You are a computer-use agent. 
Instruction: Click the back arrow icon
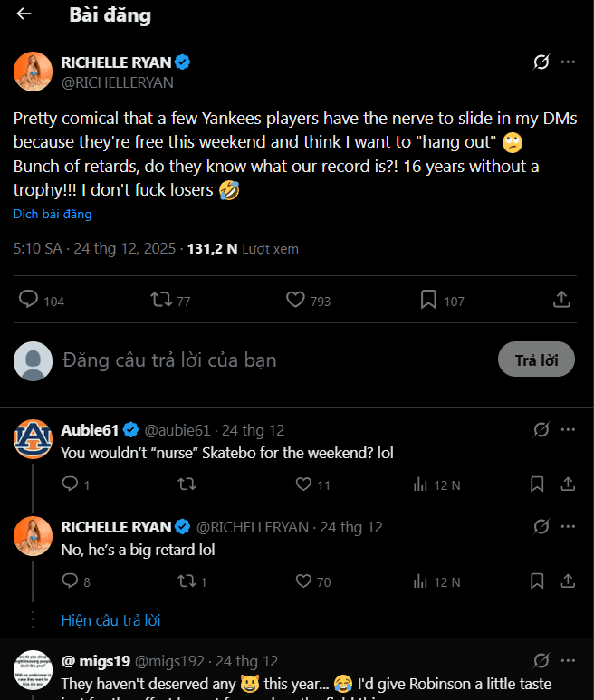(24, 14)
